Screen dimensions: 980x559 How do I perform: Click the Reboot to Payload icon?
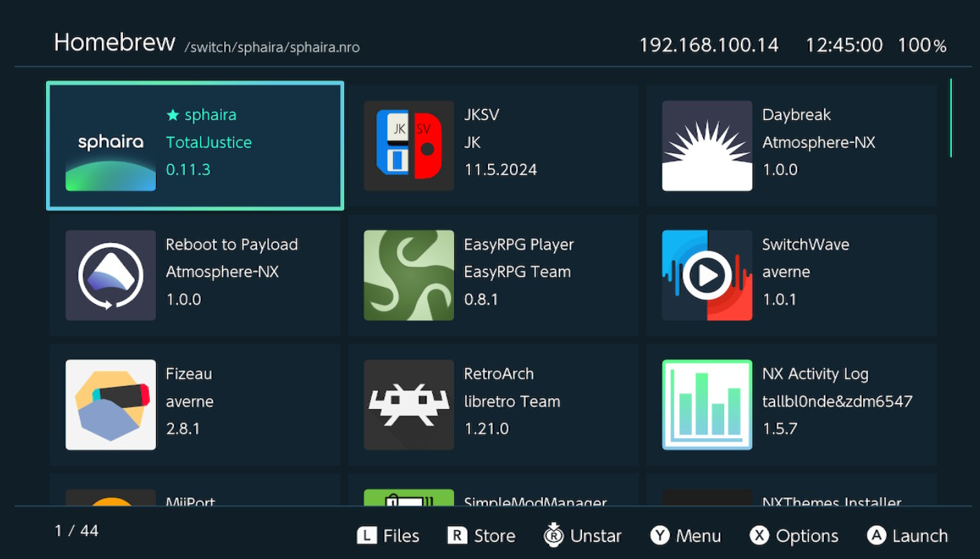111,275
